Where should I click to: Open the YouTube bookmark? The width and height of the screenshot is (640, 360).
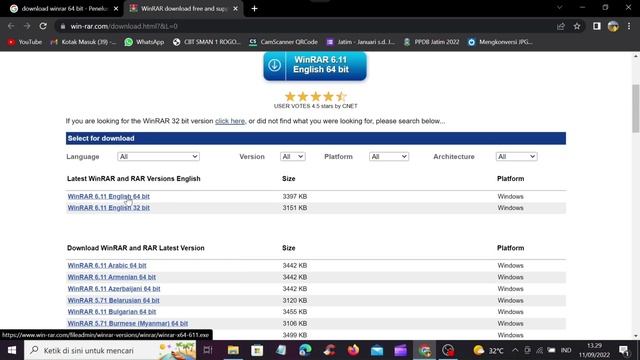pyautogui.click(x=25, y=42)
